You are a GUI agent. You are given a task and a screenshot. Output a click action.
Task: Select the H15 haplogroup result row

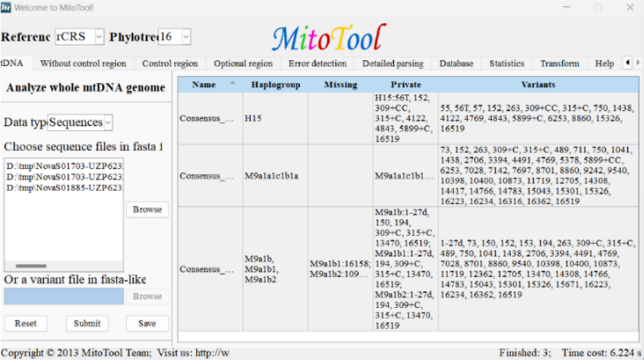[253, 118]
